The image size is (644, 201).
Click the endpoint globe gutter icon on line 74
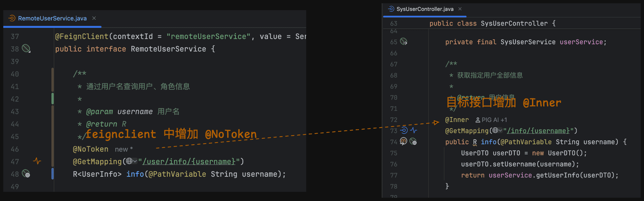point(413,142)
